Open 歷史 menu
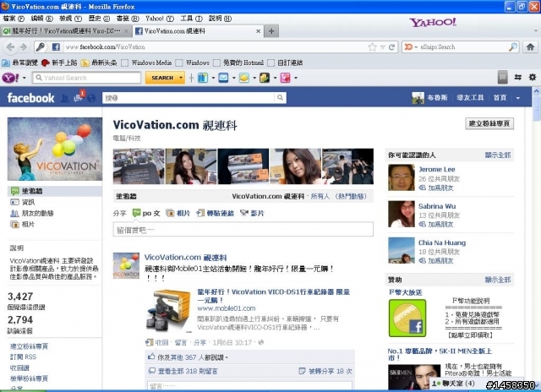 (99, 19)
